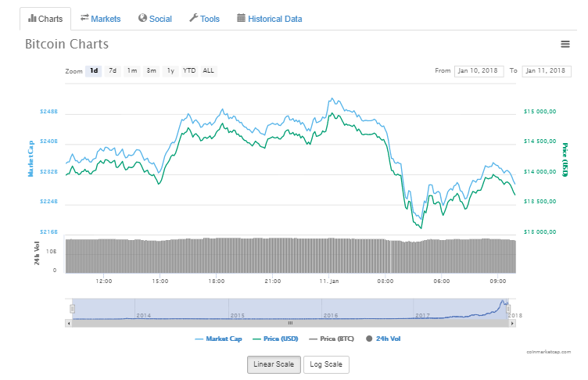Click the 2014 label in navigator
Image resolution: width=588 pixels, height=380 pixels.
(x=144, y=315)
